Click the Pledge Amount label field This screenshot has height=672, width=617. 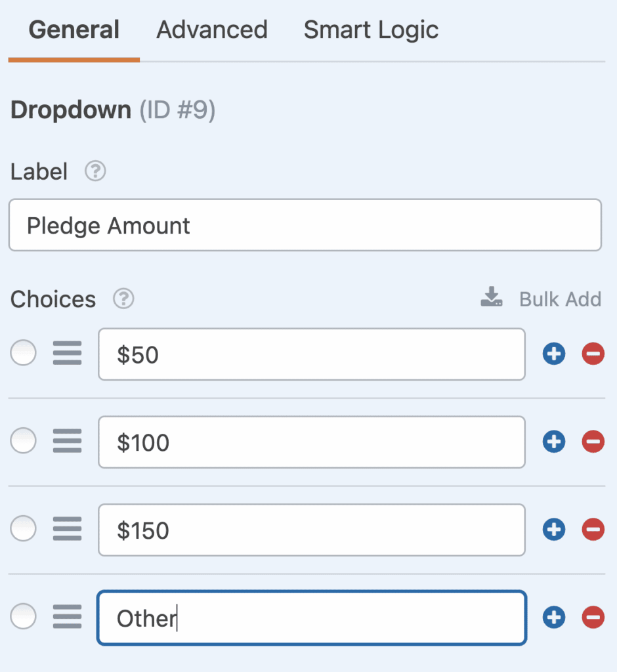(305, 225)
